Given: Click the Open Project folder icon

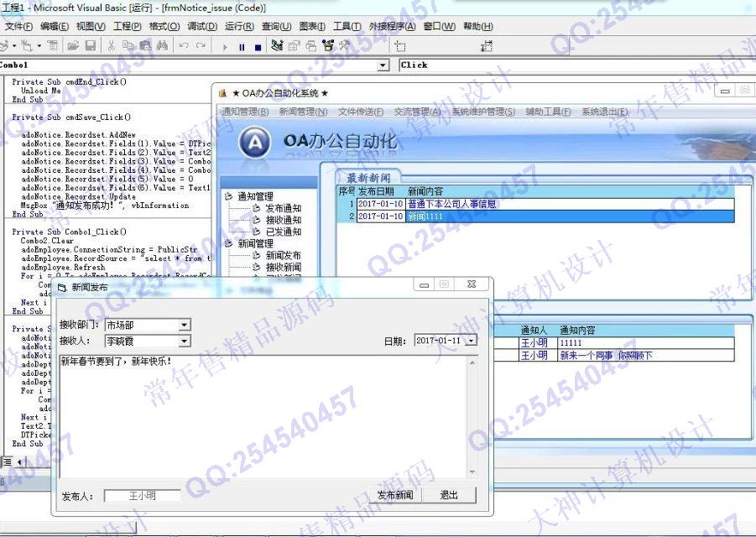Looking at the screenshot, I should pos(73,46).
